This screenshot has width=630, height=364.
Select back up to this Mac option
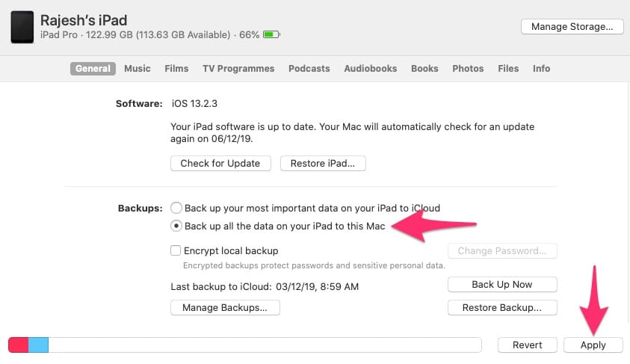click(x=176, y=226)
